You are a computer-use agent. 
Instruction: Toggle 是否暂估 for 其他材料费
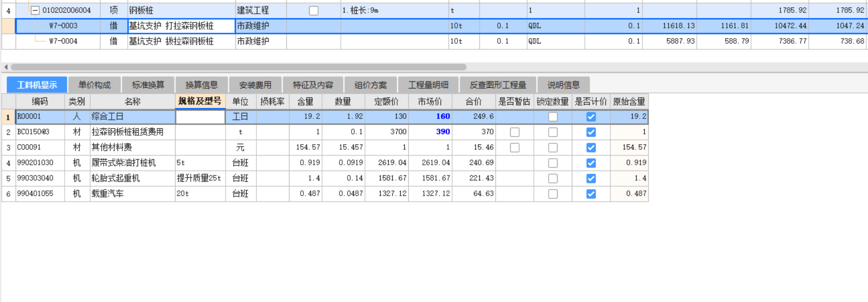[x=515, y=148]
